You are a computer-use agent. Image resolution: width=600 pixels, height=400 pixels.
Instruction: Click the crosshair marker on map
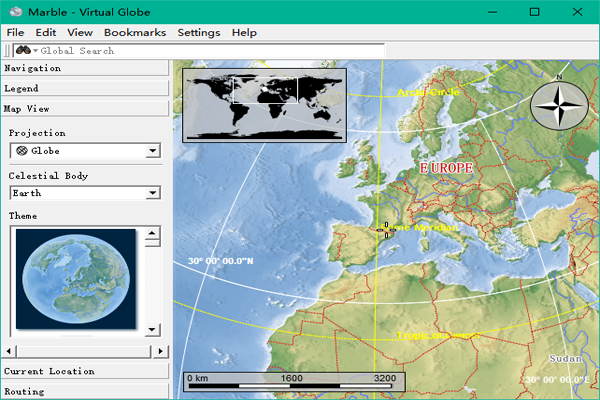[386, 230]
